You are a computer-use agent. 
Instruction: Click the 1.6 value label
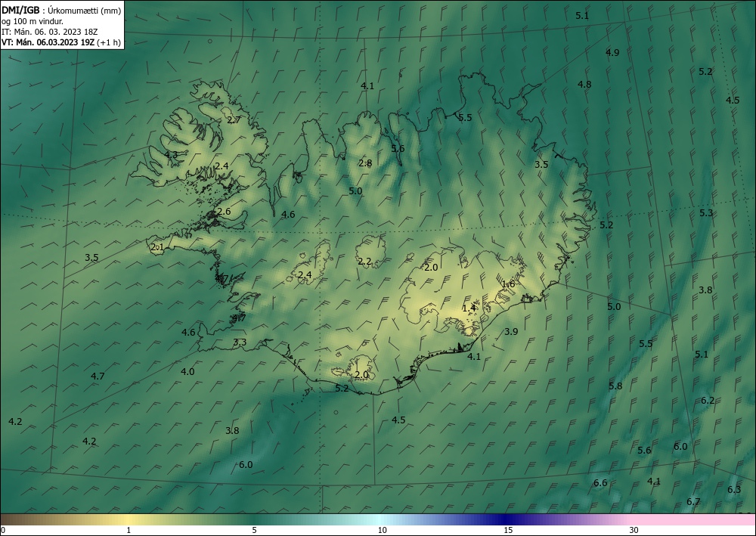click(x=508, y=284)
